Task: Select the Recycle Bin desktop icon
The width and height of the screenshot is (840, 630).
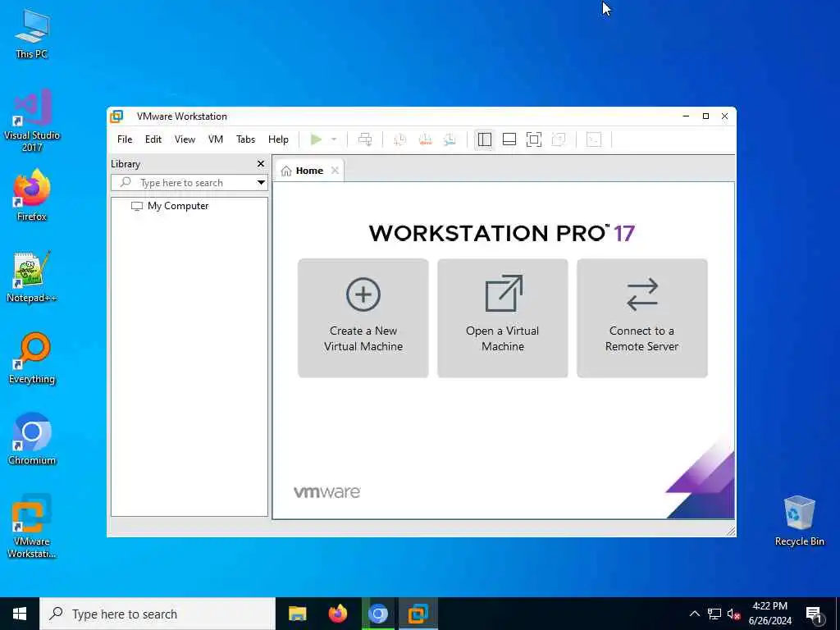Action: [799, 521]
